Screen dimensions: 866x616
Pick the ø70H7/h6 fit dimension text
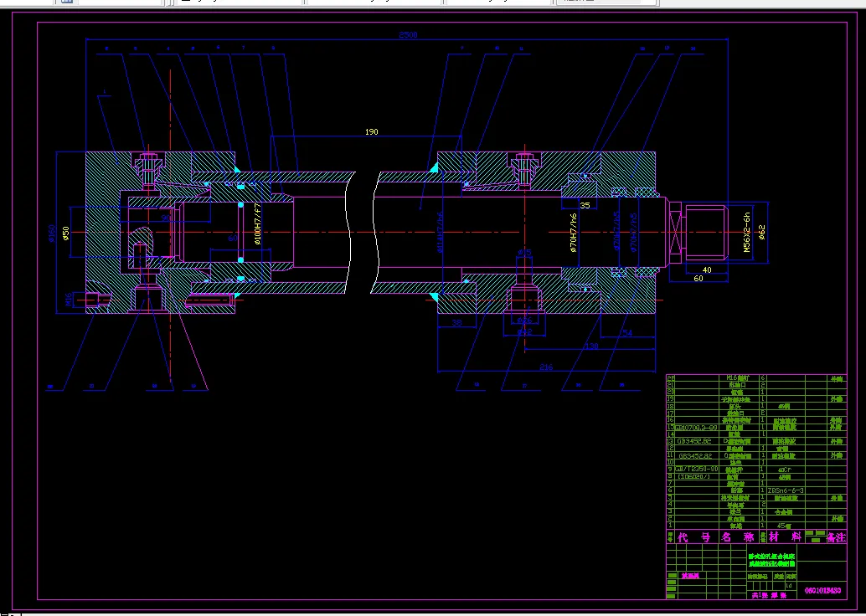tap(573, 233)
